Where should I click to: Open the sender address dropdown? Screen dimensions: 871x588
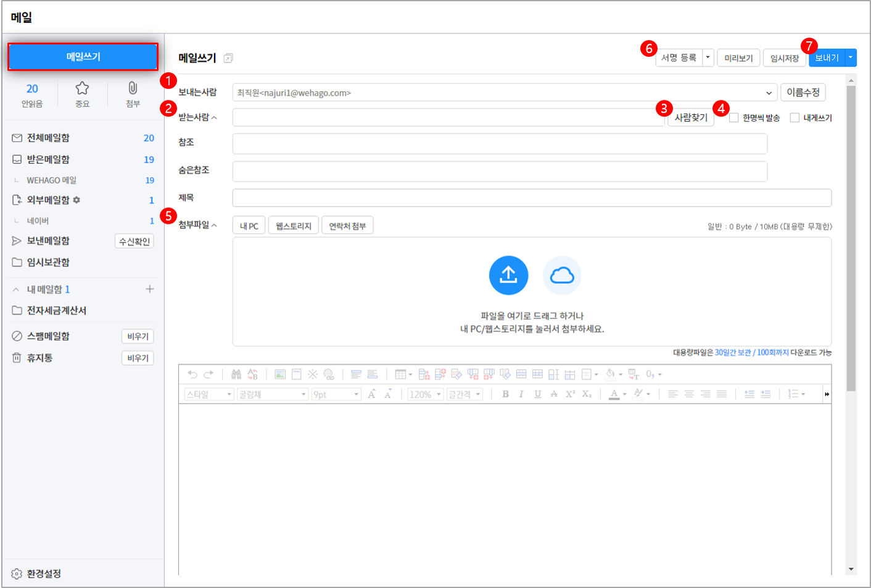[769, 93]
